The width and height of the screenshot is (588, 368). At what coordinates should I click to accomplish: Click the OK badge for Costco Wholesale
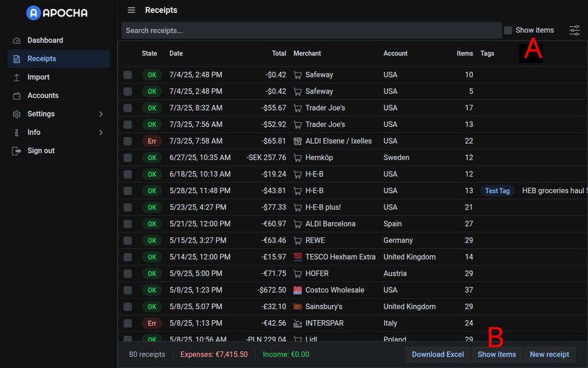coord(152,290)
